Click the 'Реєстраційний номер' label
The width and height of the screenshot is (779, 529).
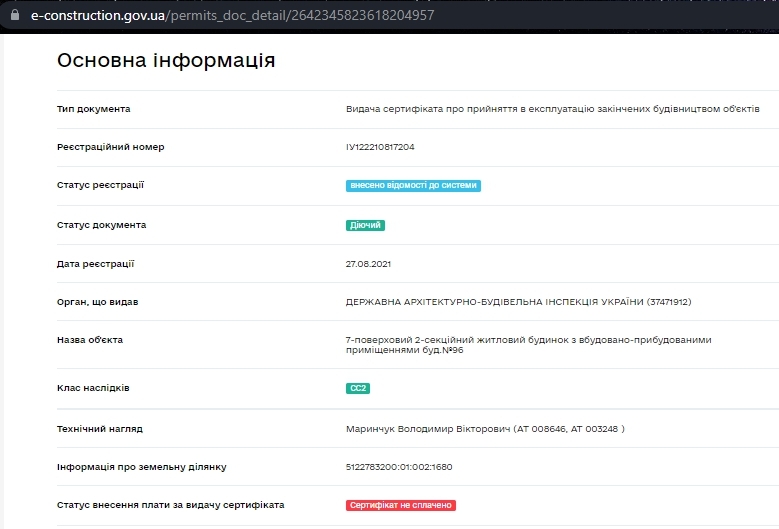pos(110,147)
